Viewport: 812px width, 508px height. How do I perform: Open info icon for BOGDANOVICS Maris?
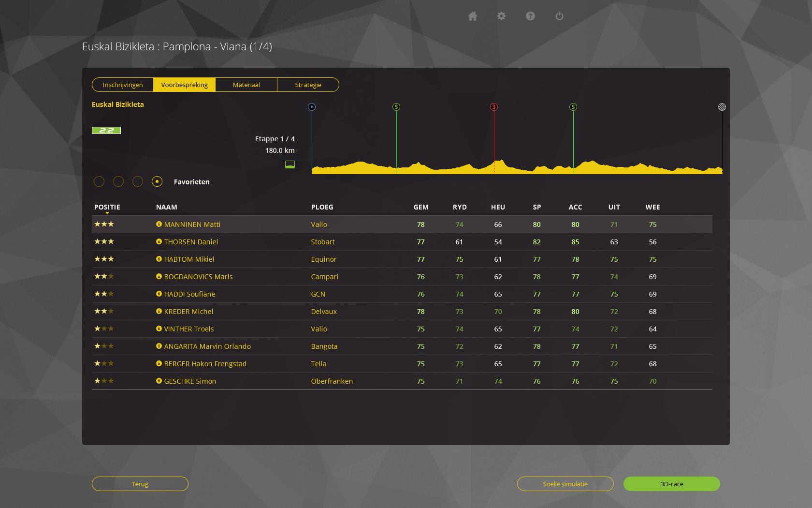coord(159,276)
